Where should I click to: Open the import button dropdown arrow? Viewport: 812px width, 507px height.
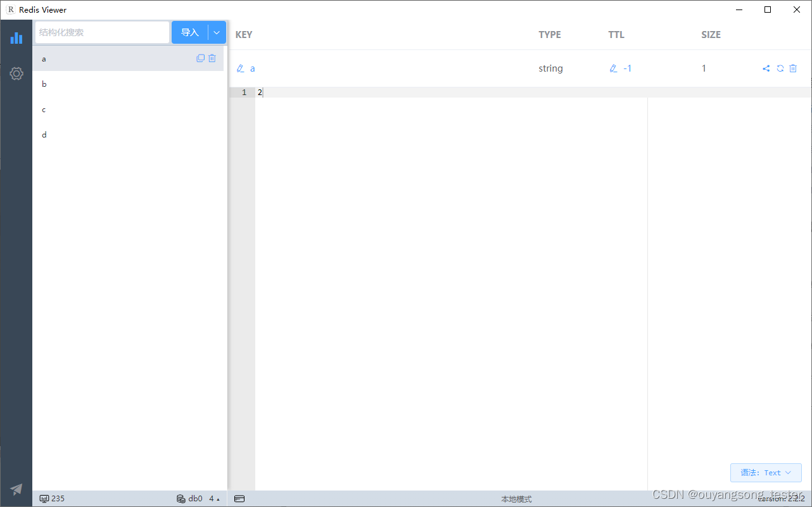tap(217, 32)
